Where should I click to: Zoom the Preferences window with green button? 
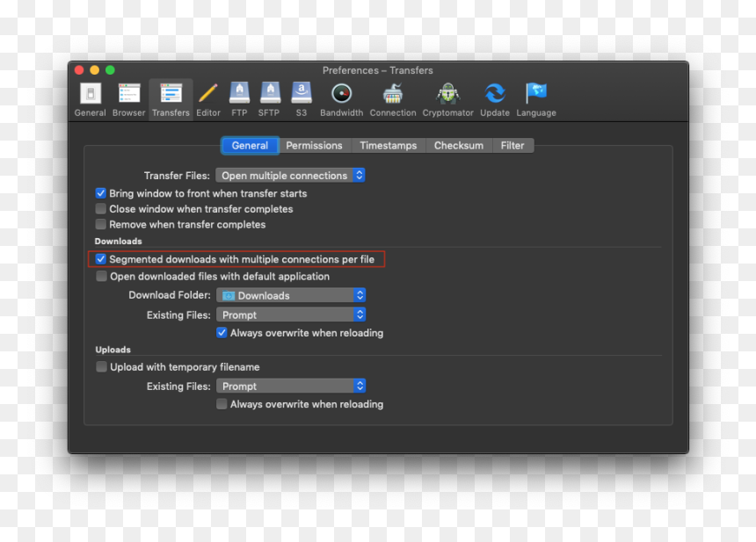pos(110,70)
